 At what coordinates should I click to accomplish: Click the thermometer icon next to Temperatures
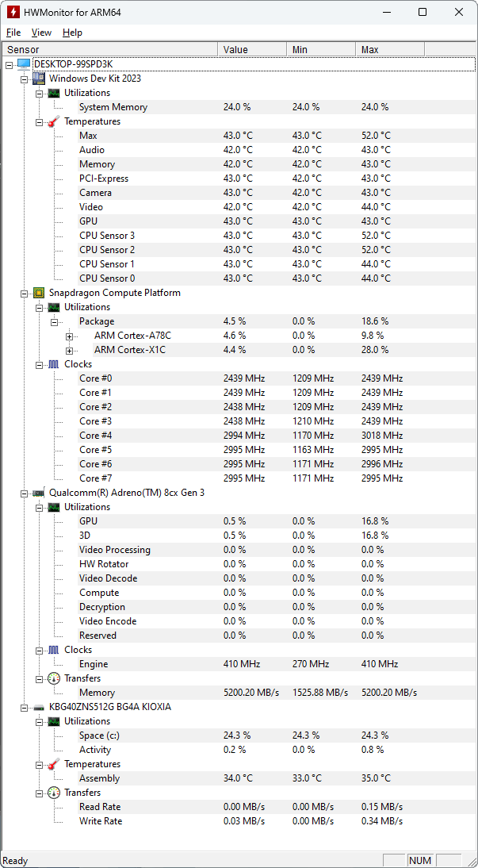52,121
